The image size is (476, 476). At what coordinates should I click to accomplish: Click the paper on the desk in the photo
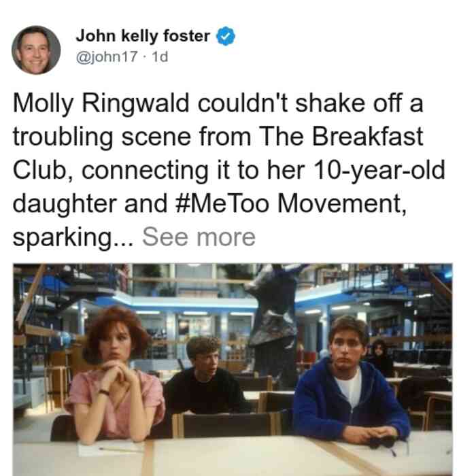110,449
